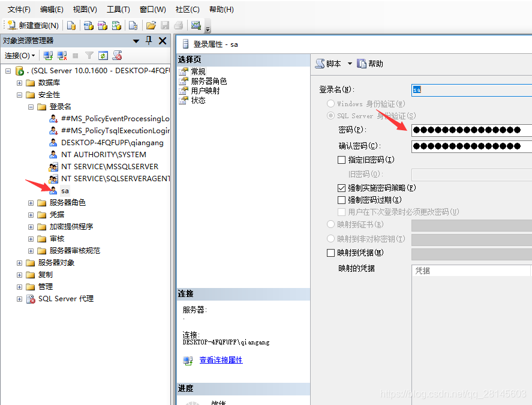Select the sa login in tree

[65, 191]
